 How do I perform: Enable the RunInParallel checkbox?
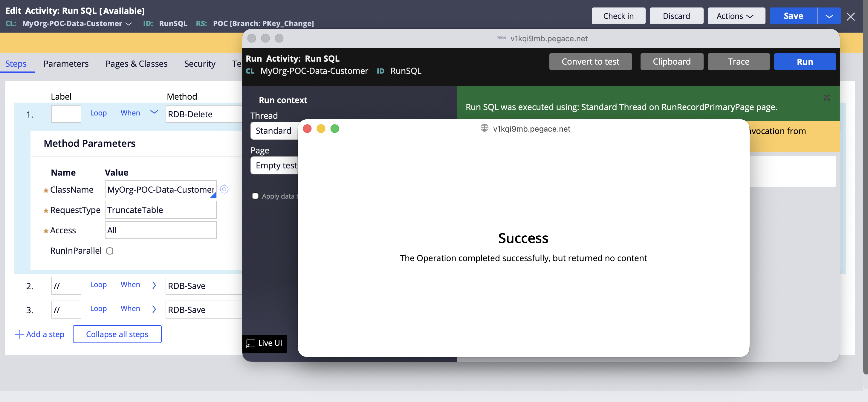tap(109, 251)
